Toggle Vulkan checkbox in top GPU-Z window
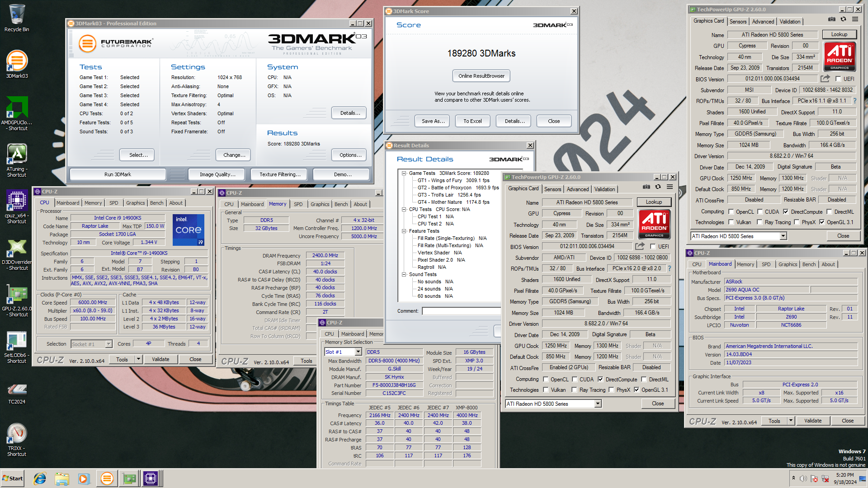Viewport: 868px width, 488px height. pyautogui.click(x=731, y=222)
